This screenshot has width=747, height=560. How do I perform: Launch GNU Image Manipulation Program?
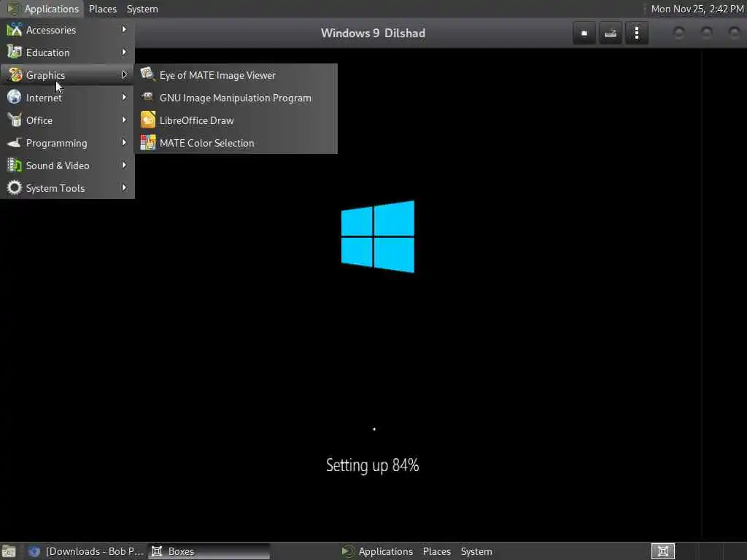click(x=236, y=98)
